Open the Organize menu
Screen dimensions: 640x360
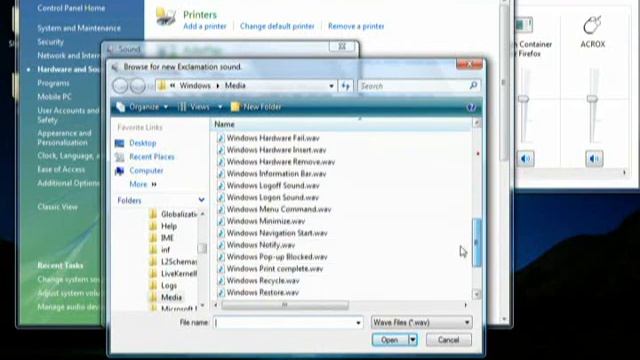click(x=142, y=107)
